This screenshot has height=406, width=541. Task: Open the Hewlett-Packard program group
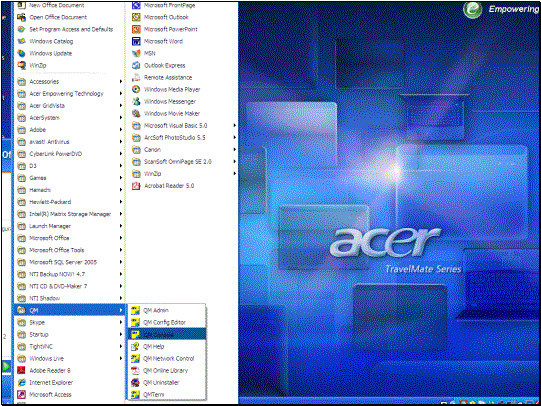(69, 202)
